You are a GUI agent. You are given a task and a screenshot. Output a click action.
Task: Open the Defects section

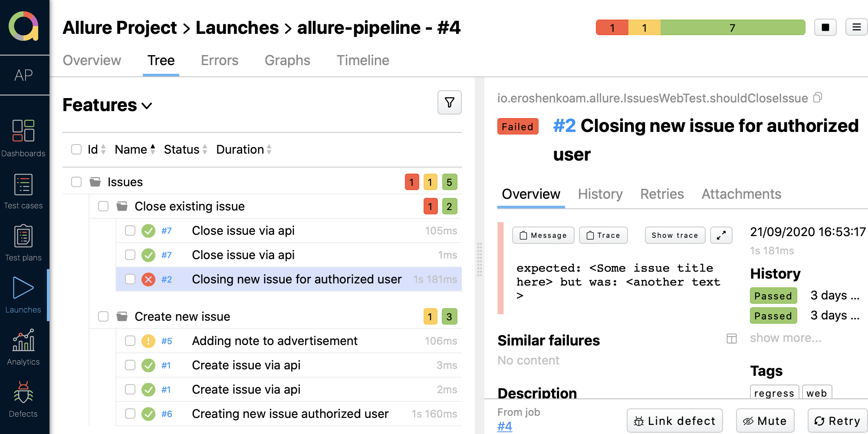click(x=23, y=399)
